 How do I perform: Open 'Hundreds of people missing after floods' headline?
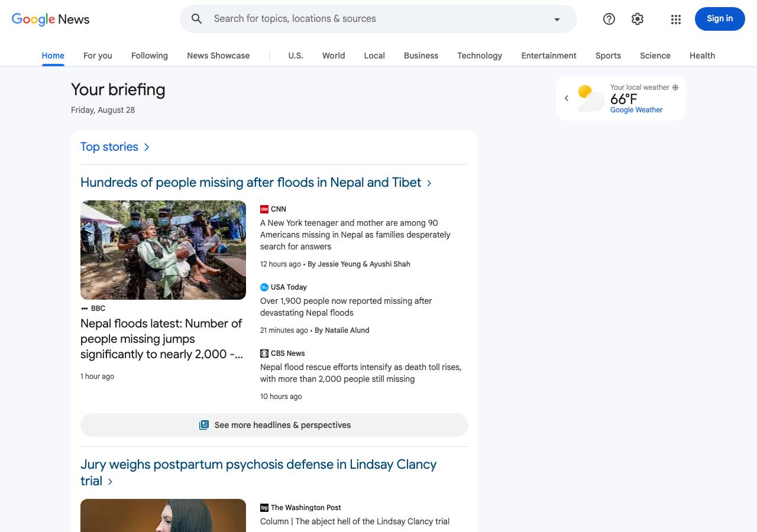pos(251,183)
